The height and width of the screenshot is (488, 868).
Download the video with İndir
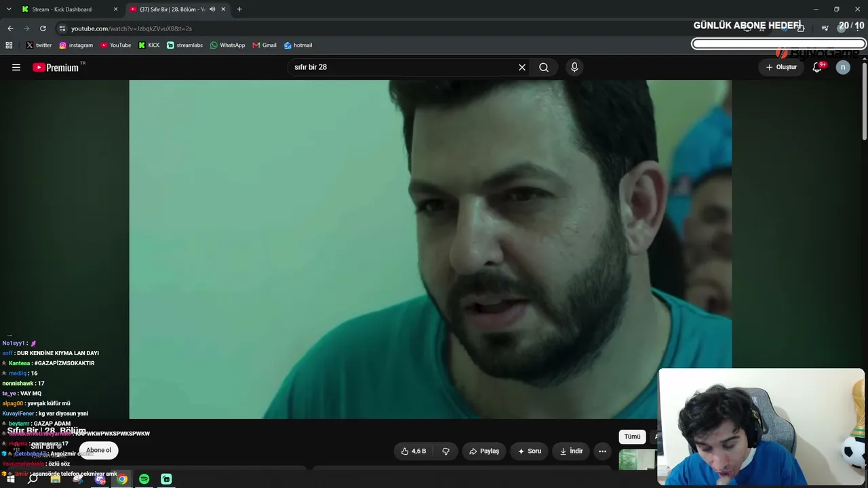pos(571,451)
